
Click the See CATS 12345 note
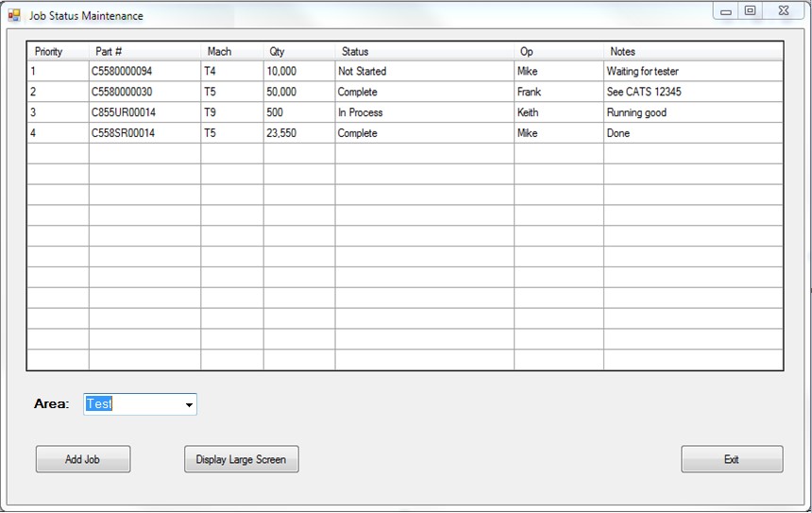point(693,92)
